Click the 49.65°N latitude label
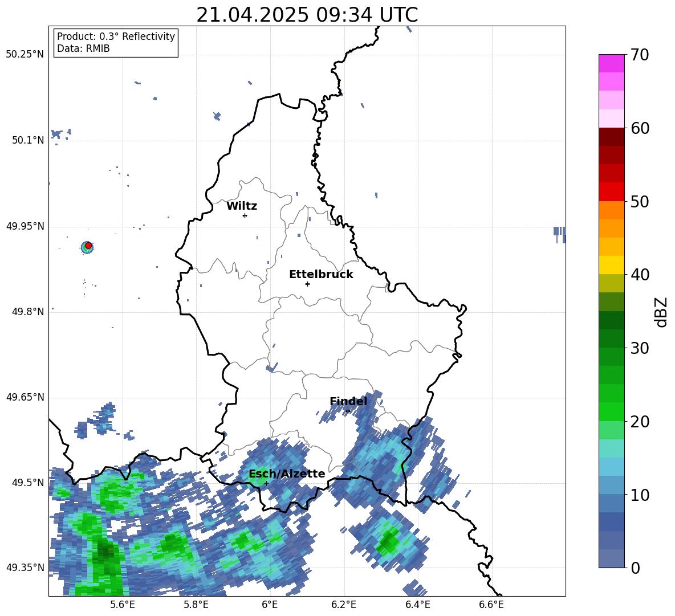The width and height of the screenshot is (675, 616). pos(25,397)
